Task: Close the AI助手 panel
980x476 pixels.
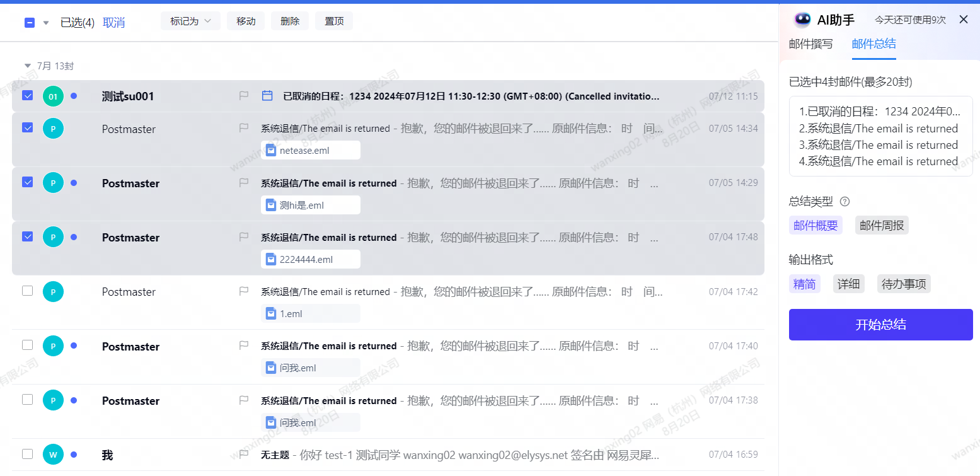Action: 964,20
